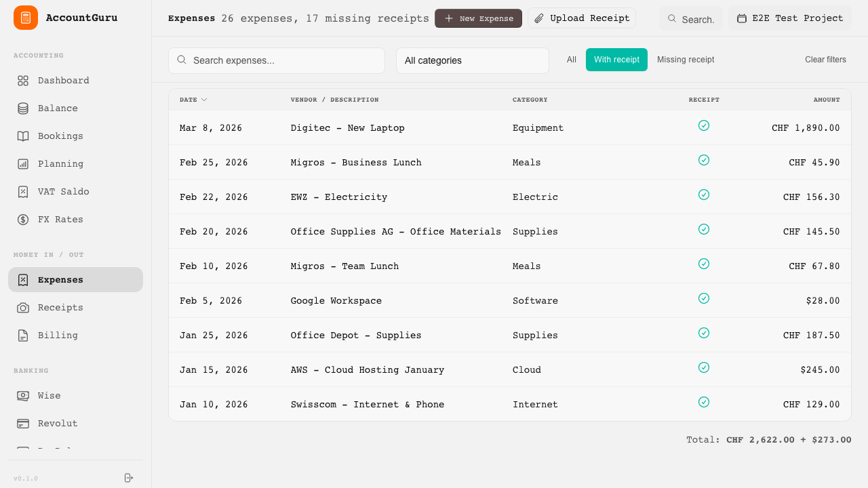Screen dimensions: 868x488
Task: Open the Wise banking menu item
Action: tap(49, 396)
